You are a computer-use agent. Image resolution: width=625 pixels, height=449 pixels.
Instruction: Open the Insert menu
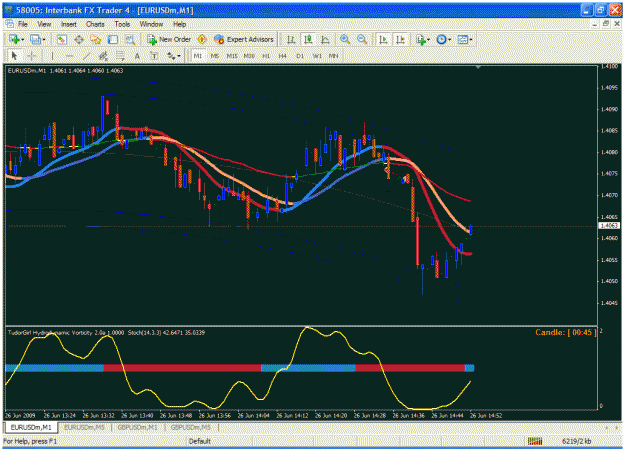[69, 24]
